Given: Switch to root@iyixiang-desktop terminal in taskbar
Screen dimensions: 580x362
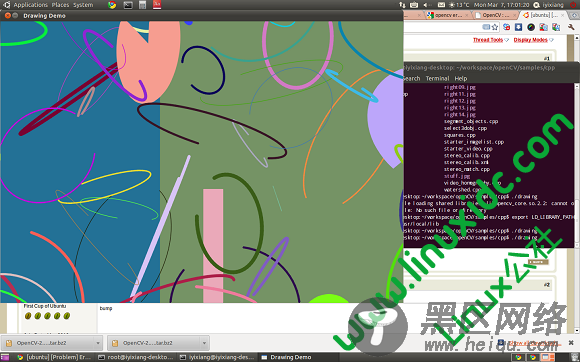Looking at the screenshot, I should coord(135,357).
